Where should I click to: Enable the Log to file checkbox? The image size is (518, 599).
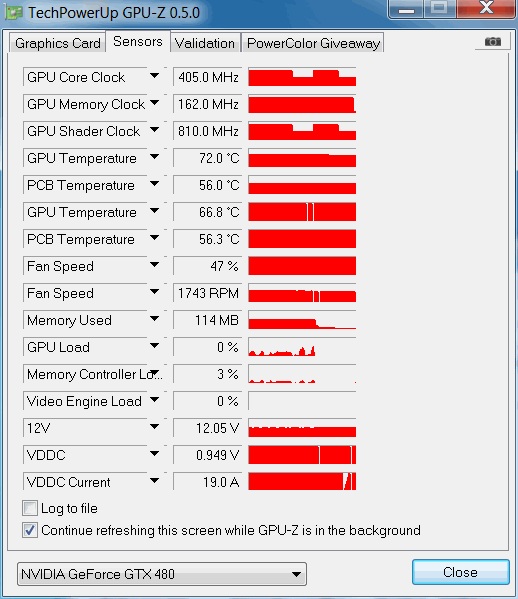click(x=30, y=508)
